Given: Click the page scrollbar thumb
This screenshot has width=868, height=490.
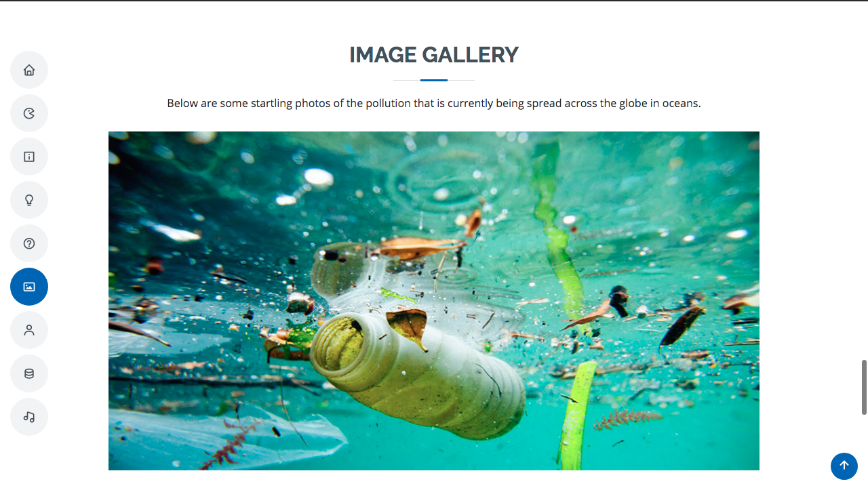Looking at the screenshot, I should (864, 388).
